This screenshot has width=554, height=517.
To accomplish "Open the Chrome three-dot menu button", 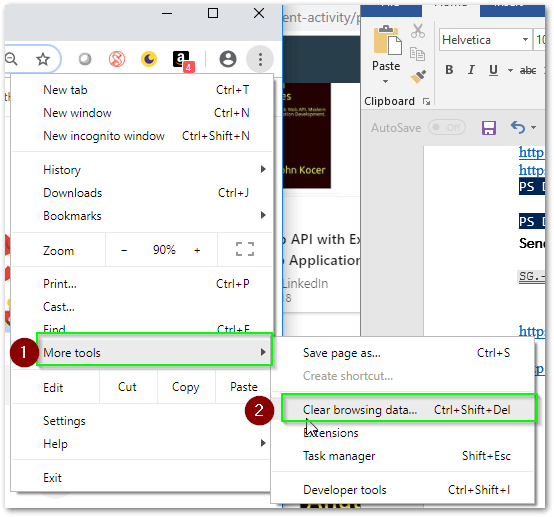I will click(260, 59).
